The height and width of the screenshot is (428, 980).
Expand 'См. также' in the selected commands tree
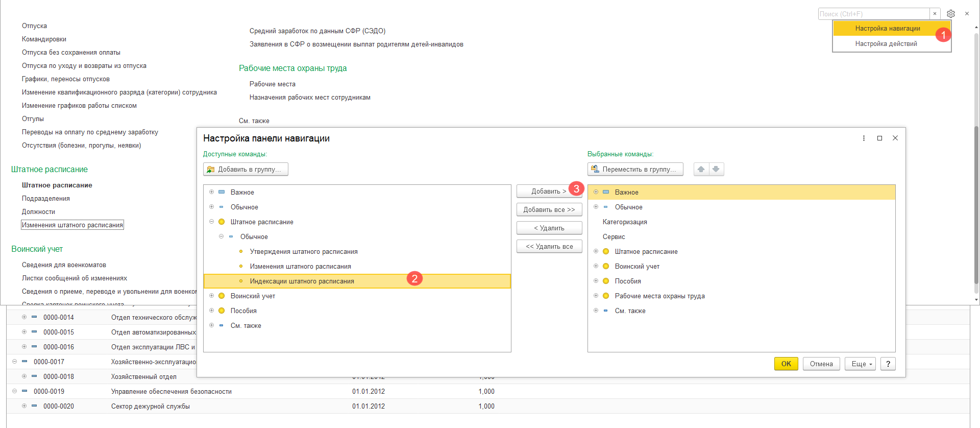coord(596,311)
